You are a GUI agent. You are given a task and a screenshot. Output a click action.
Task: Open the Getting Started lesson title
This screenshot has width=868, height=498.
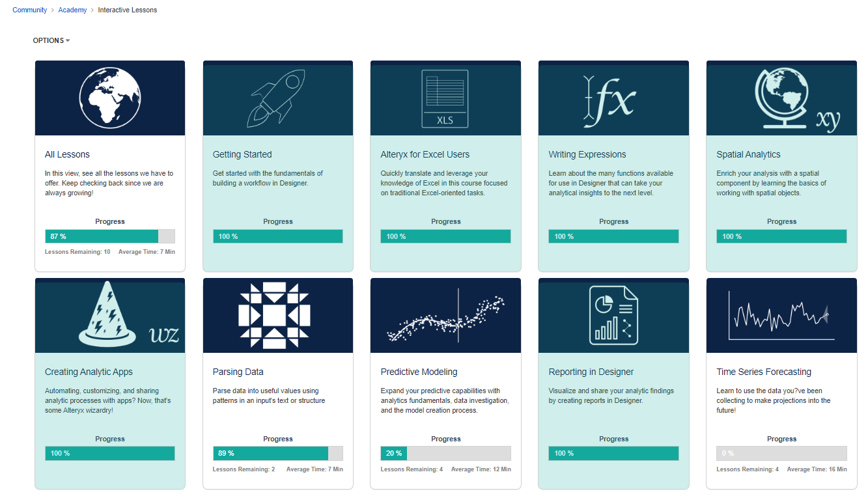(242, 154)
